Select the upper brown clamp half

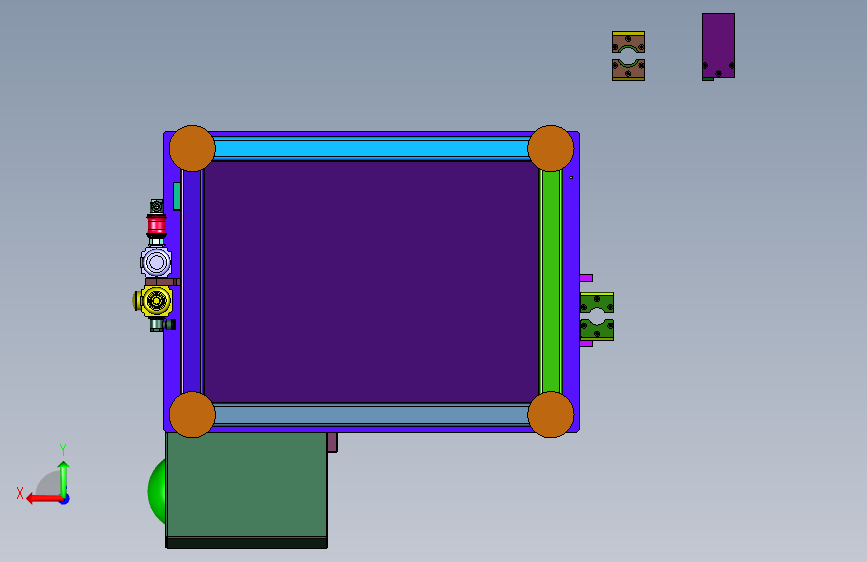click(x=628, y=42)
